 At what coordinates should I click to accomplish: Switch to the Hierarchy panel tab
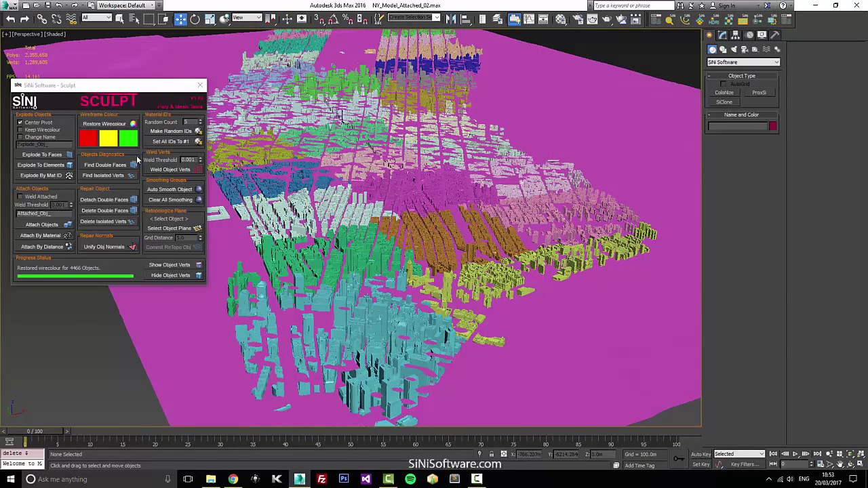(x=735, y=35)
